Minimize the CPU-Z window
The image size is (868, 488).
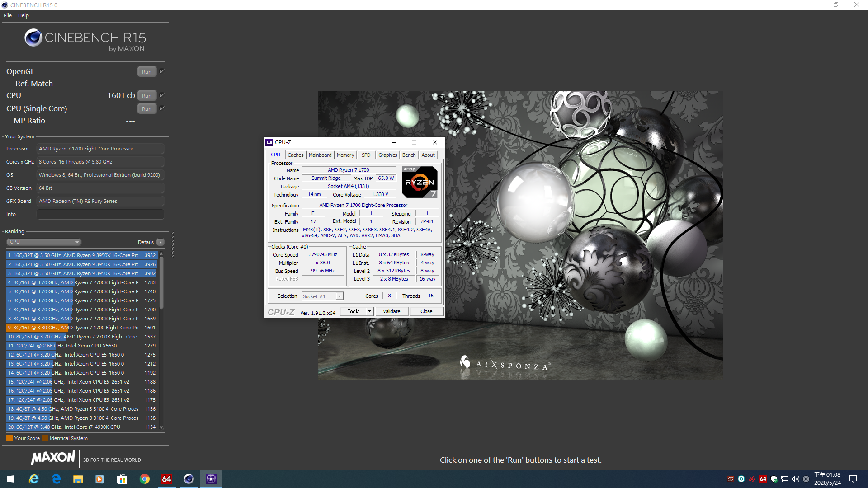pos(394,142)
